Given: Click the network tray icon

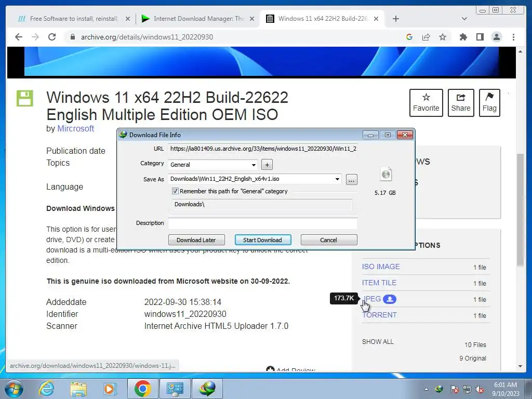Looking at the screenshot, I should click(x=467, y=389).
